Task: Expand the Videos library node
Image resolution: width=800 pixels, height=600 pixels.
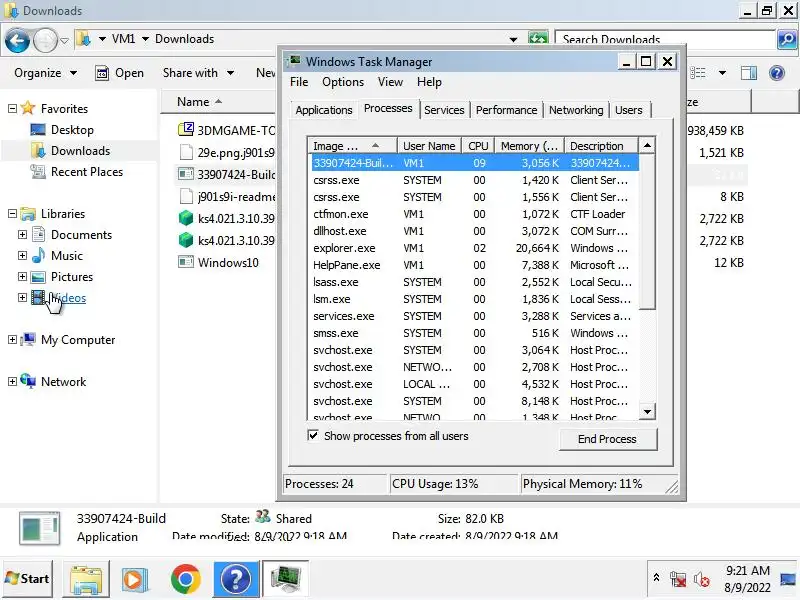Action: coord(22,297)
